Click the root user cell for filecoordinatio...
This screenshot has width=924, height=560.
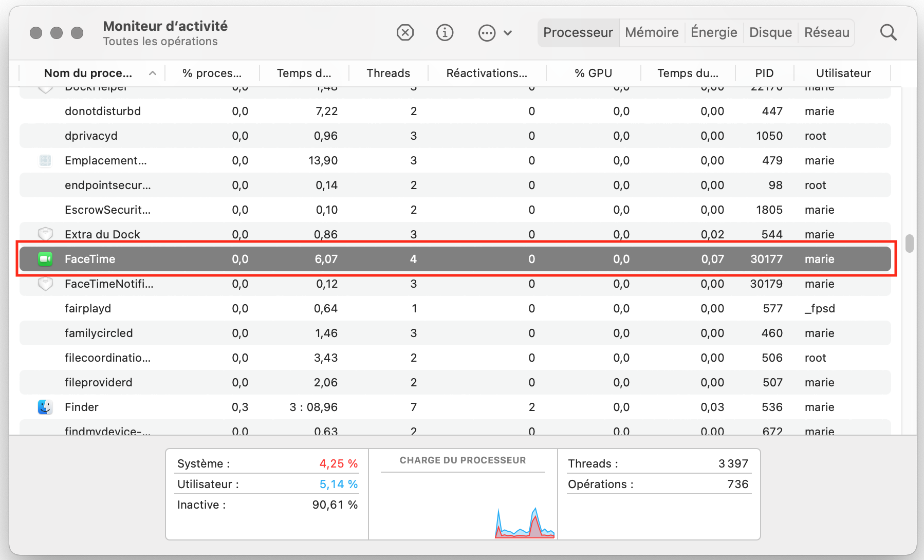click(x=815, y=358)
